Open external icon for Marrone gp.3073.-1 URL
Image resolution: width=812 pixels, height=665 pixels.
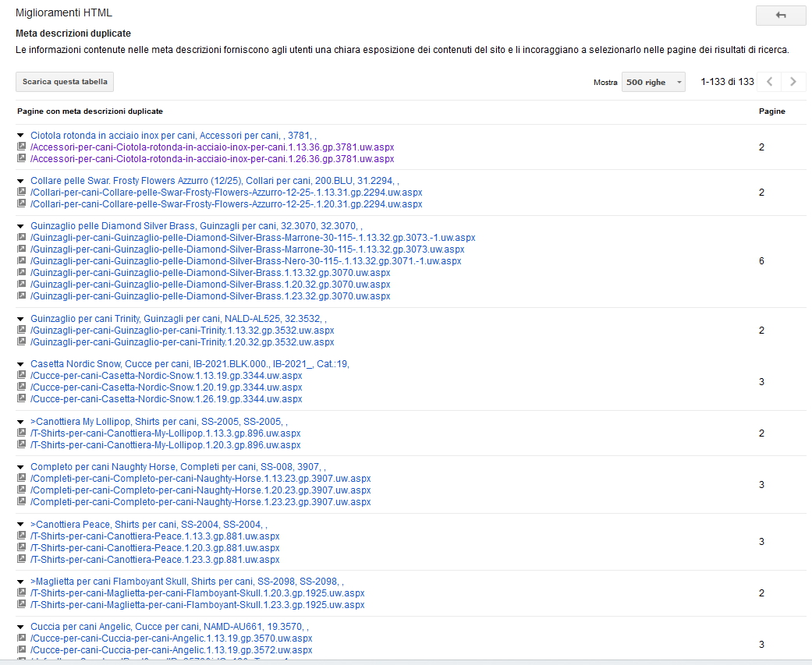(x=21, y=237)
